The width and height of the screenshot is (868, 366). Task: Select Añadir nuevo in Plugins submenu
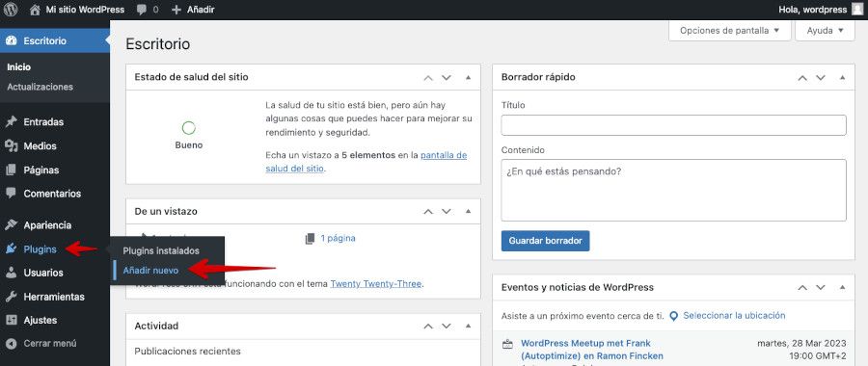coord(150,271)
